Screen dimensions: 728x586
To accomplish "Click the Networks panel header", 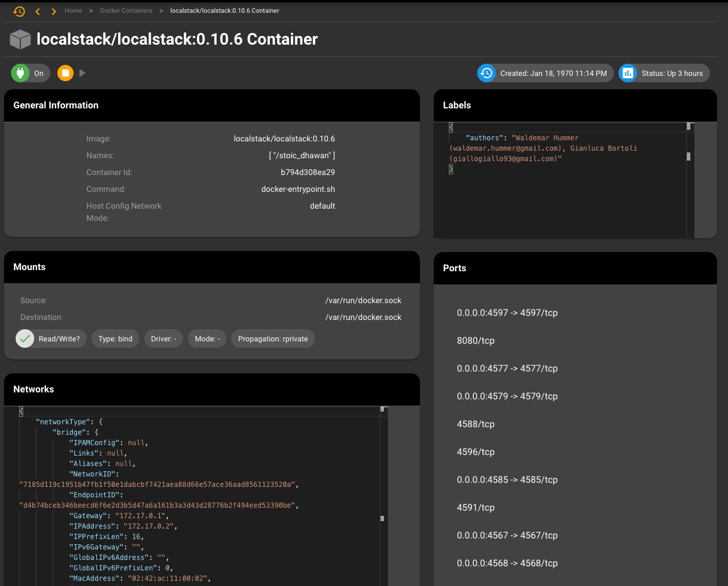I will point(212,390).
